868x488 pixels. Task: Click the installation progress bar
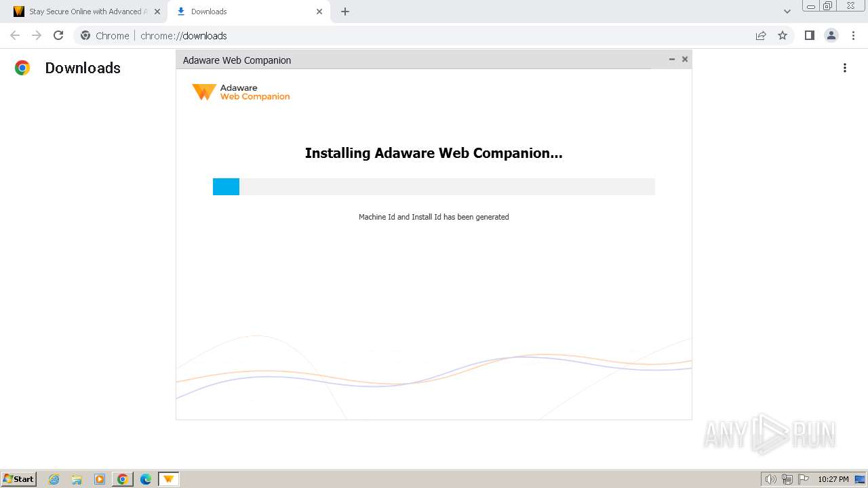(x=434, y=186)
